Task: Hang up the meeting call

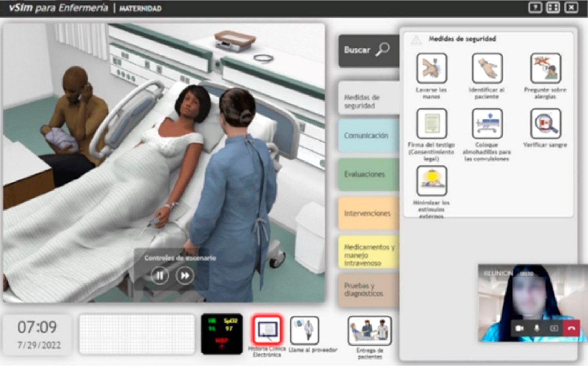Action: [572, 328]
